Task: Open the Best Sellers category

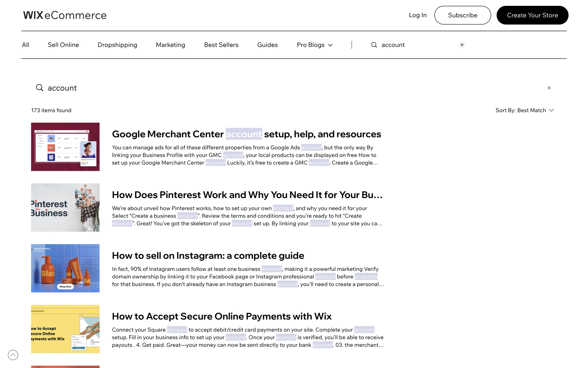Action: point(221,45)
